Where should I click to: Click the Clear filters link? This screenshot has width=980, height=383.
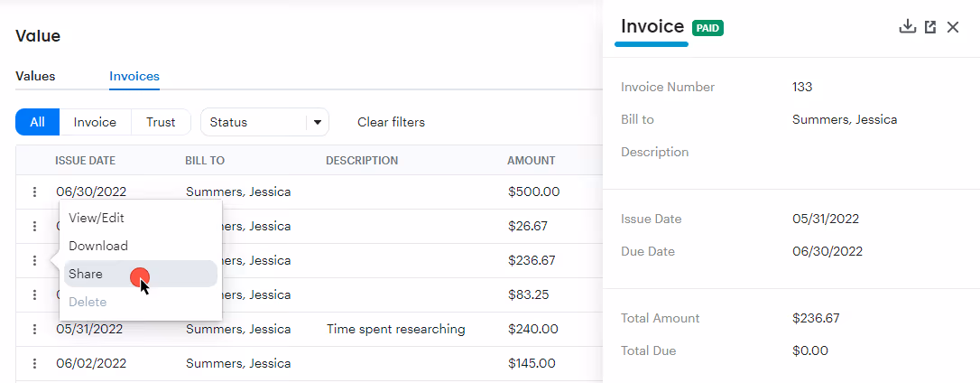point(392,122)
